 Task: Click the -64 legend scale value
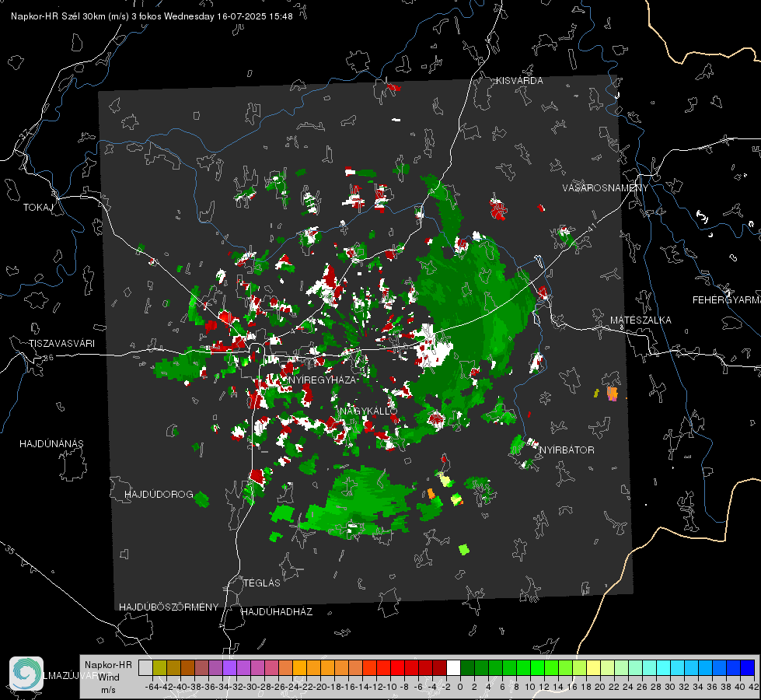pos(152,687)
